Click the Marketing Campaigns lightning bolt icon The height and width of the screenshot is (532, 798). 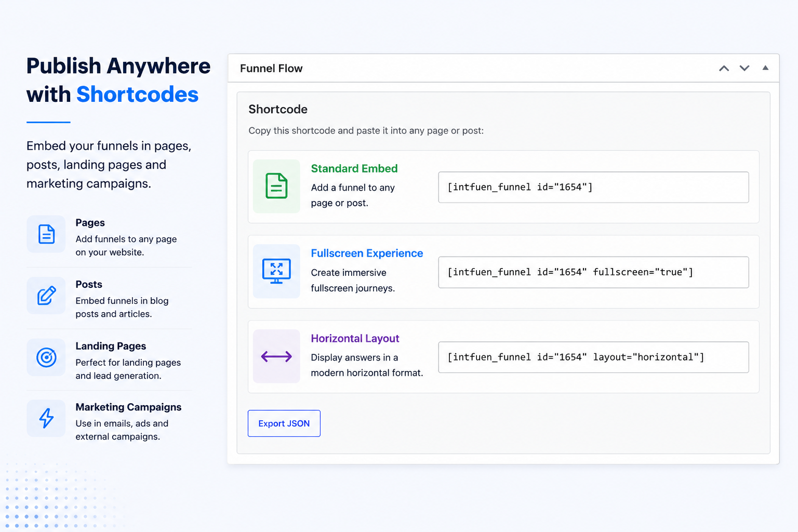click(x=46, y=418)
